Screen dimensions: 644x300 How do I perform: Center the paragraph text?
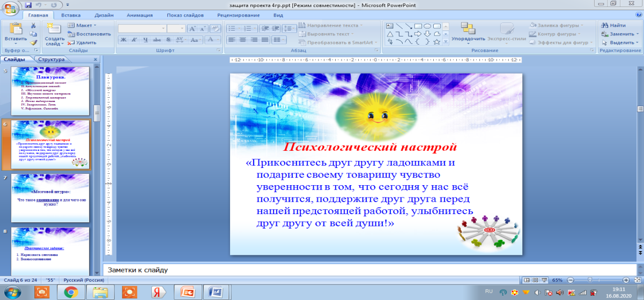click(242, 40)
